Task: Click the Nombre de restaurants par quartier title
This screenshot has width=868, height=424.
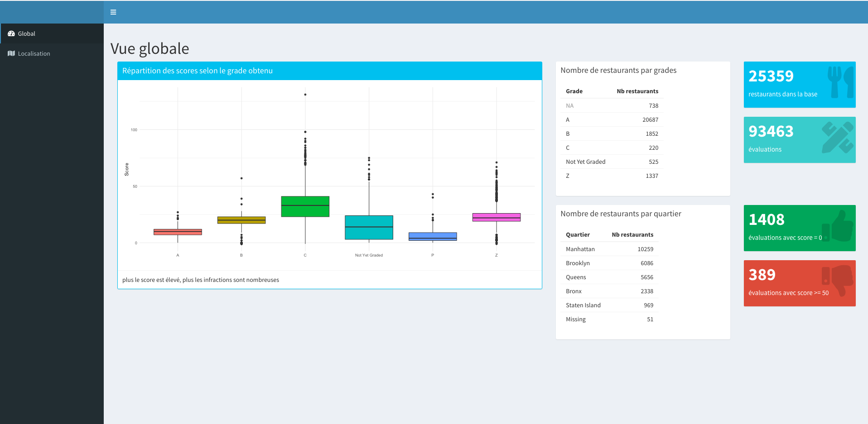Action: coord(621,214)
